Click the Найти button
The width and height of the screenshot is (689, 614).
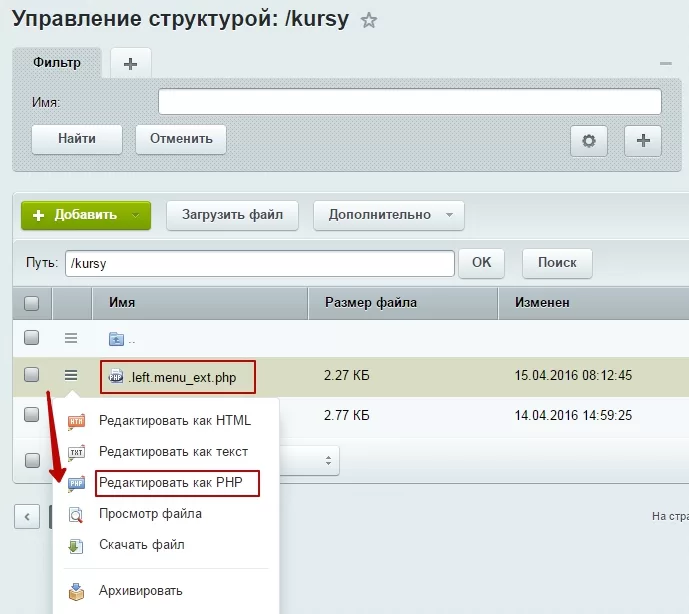(x=77, y=139)
